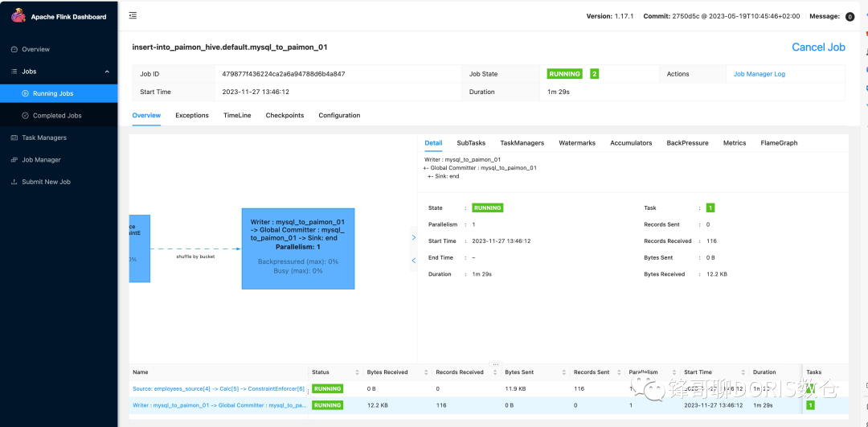Image resolution: width=868 pixels, height=427 pixels.
Task: Open Completed Jobs in sidebar
Action: pyautogui.click(x=59, y=116)
